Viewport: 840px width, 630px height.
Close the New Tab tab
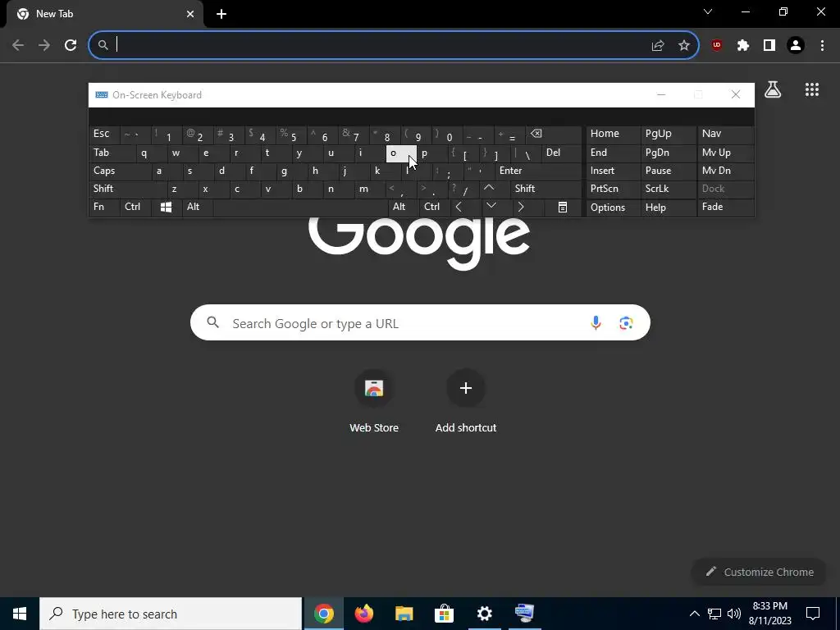click(190, 15)
